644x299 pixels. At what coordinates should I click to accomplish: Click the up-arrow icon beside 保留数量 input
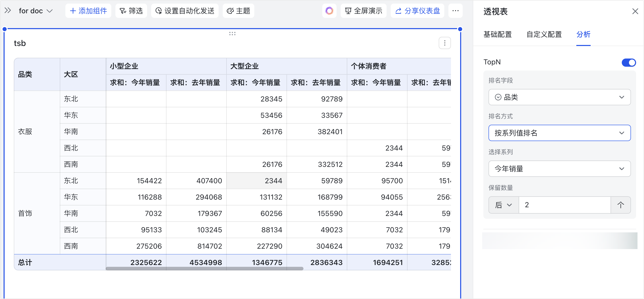(621, 205)
